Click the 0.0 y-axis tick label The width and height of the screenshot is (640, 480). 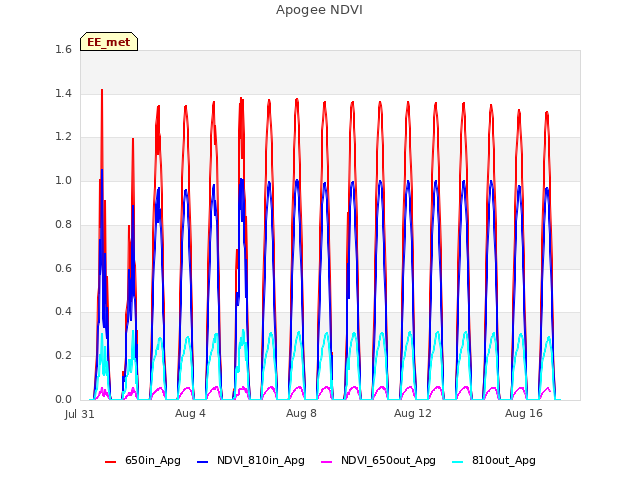[63, 399]
